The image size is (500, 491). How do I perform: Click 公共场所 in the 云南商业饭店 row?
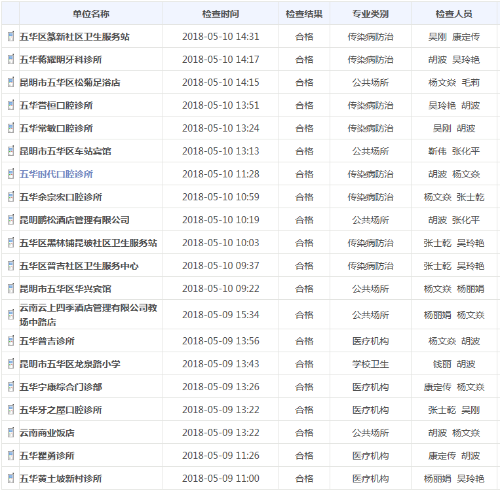[370, 433]
